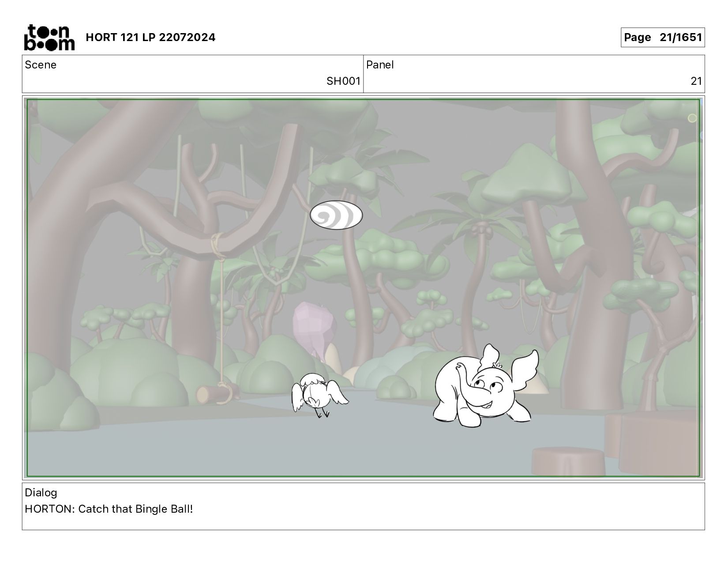Screen dimensions: 728x563
Task: Click the panel number '21'
Action: tap(696, 81)
